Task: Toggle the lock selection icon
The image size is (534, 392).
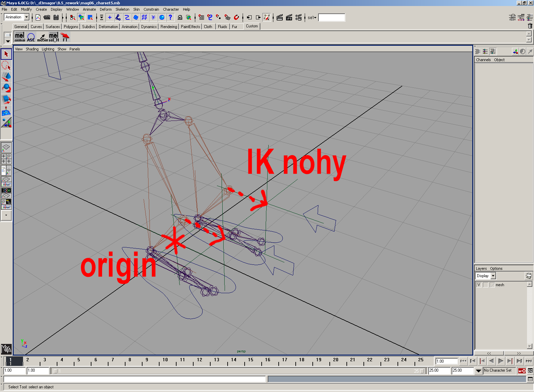Action: [180, 17]
